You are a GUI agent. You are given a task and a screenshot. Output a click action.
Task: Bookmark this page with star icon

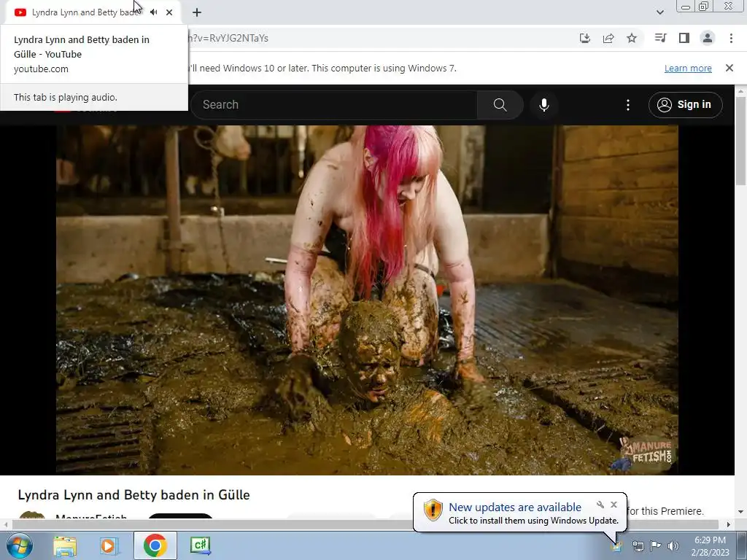point(632,38)
